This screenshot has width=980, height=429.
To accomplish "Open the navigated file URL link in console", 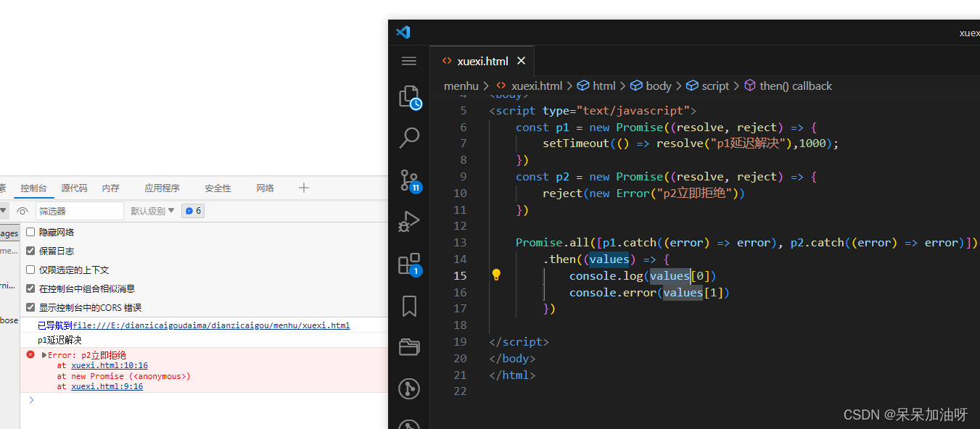I will (x=211, y=325).
